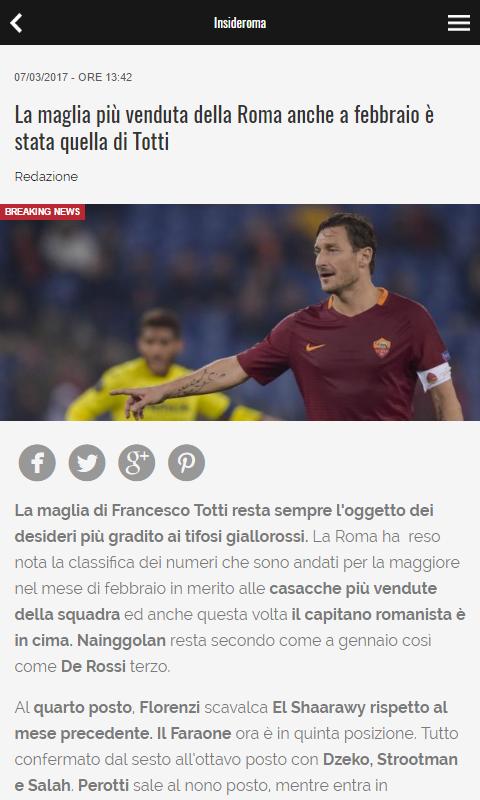
Task: Click the bold De Rossi name
Action: (93, 666)
